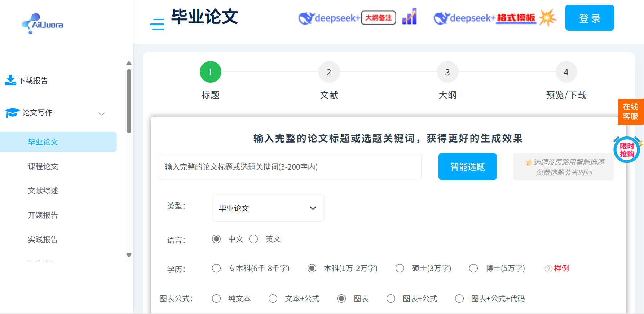644x314 pixels.
Task: Click the 登录 login button
Action: [x=590, y=18]
